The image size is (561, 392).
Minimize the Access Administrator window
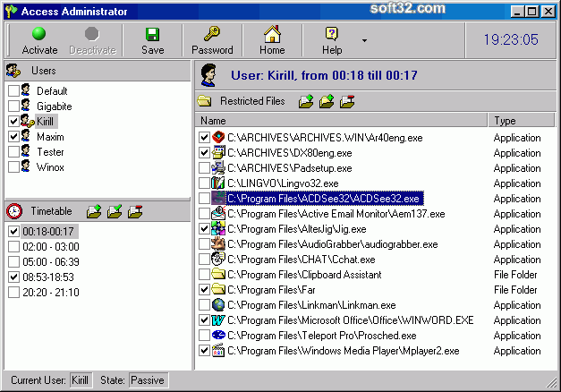pyautogui.click(x=516, y=12)
